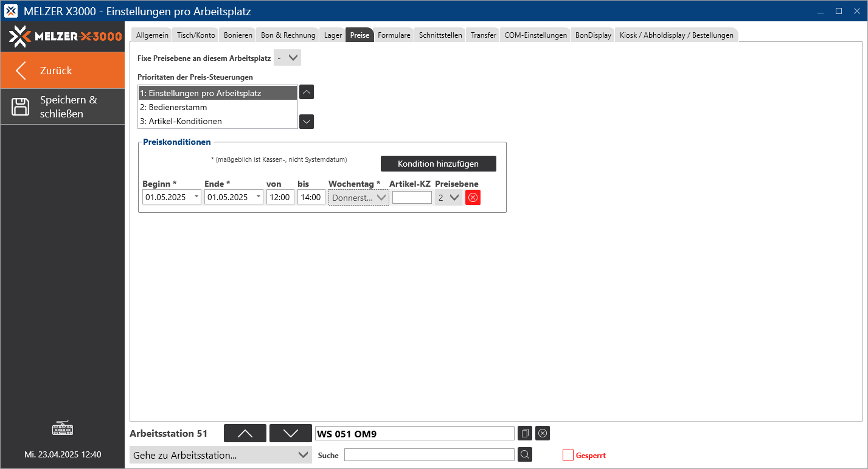This screenshot has height=469, width=868.
Task: Select priority 2: Bedienerstamm
Action: click(218, 107)
